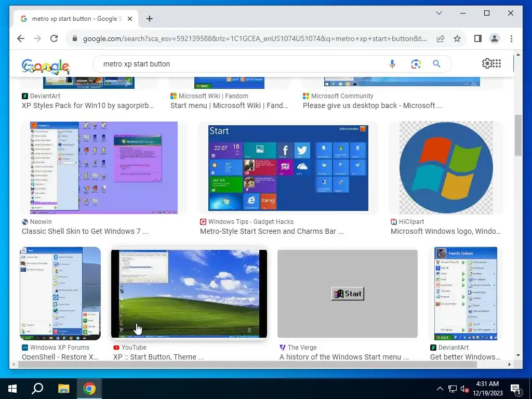
Task: Click the muted volume tray icon
Action: 464,389
